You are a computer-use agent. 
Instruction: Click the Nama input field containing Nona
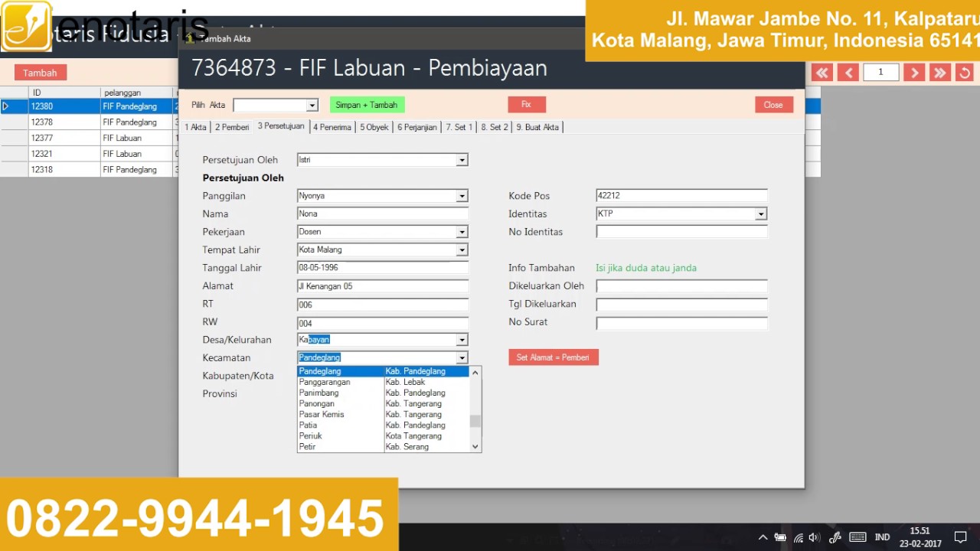point(382,214)
